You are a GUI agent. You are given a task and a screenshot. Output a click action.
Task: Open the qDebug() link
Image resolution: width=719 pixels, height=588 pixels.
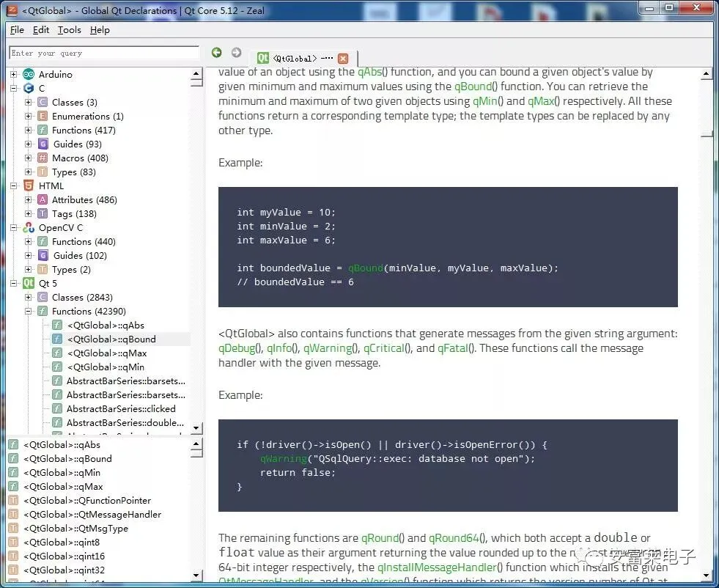click(240, 348)
